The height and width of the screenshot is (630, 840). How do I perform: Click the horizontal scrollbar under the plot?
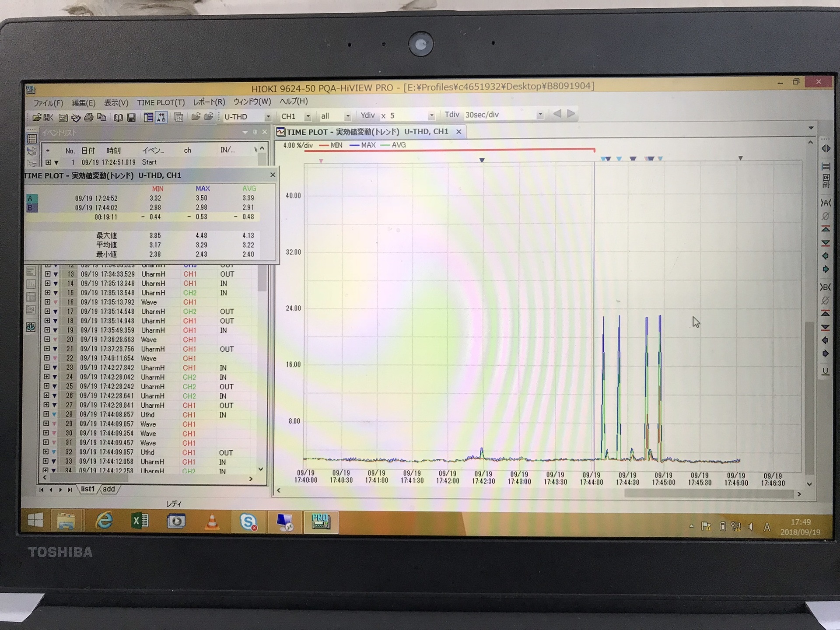tap(709, 493)
